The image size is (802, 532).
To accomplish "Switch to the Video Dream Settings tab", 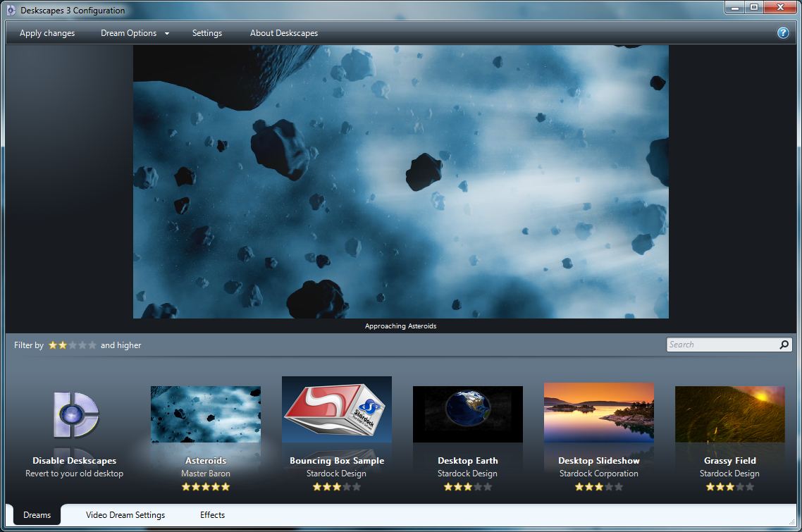I will [x=125, y=515].
